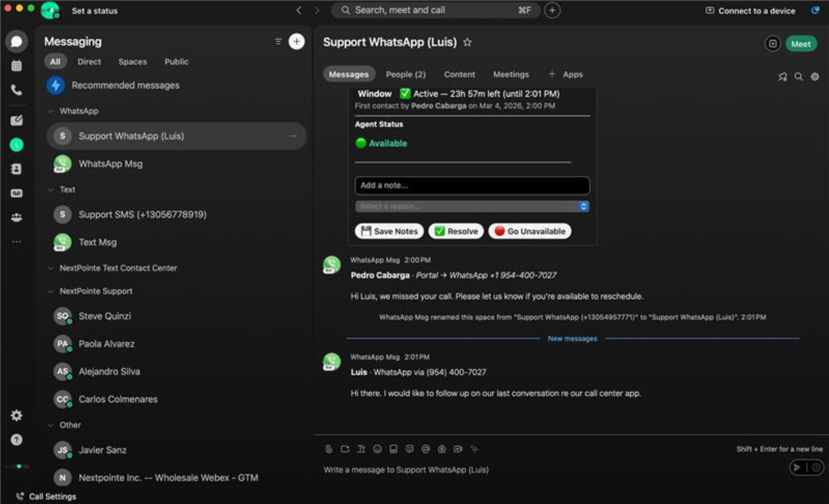Expand NextPointe Text Contact Center section
Image resolution: width=829 pixels, height=504 pixels.
click(50, 268)
